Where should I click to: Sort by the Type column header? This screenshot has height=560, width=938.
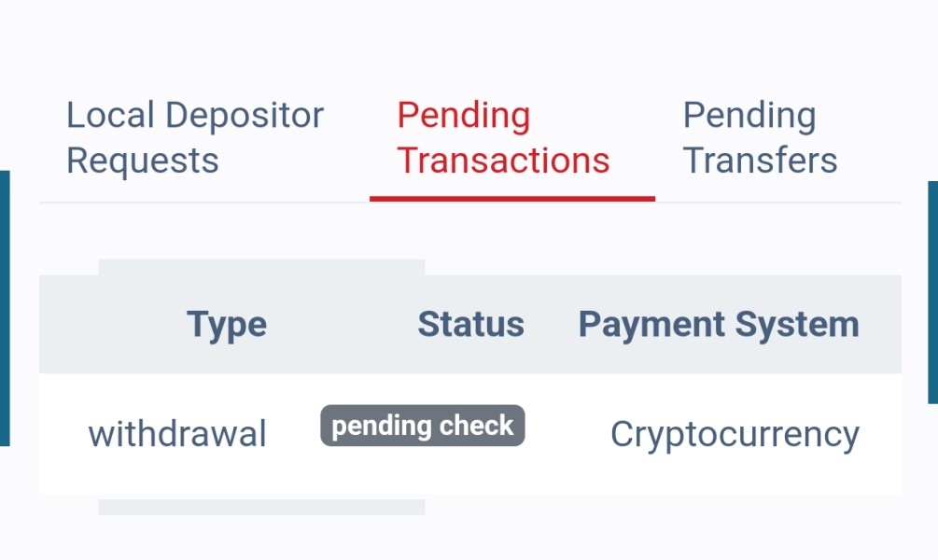point(227,325)
